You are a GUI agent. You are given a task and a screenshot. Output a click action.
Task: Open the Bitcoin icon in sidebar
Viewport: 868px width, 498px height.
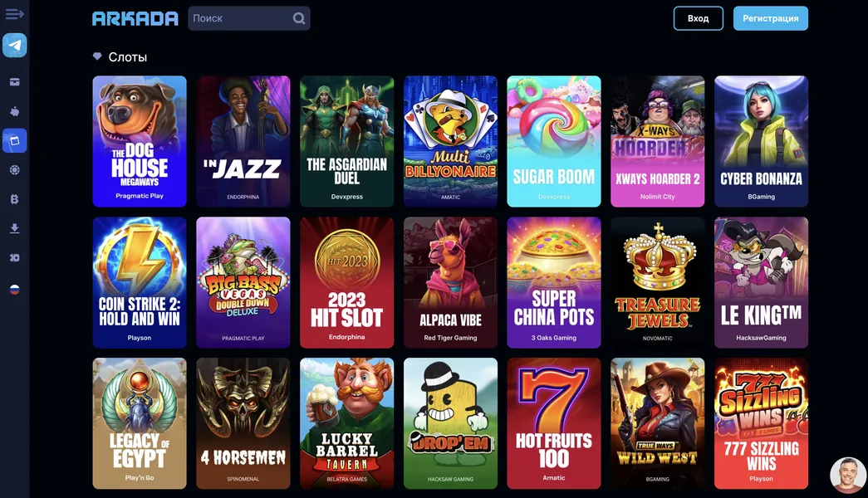coord(14,199)
